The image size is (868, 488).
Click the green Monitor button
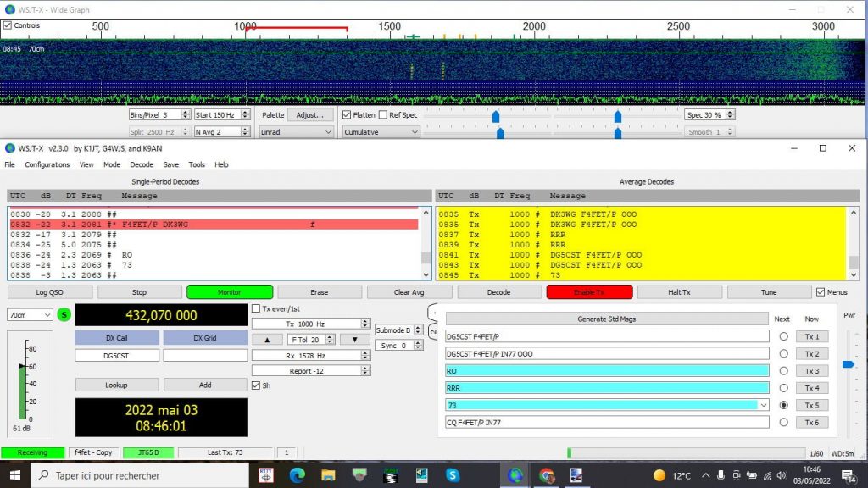click(x=230, y=292)
